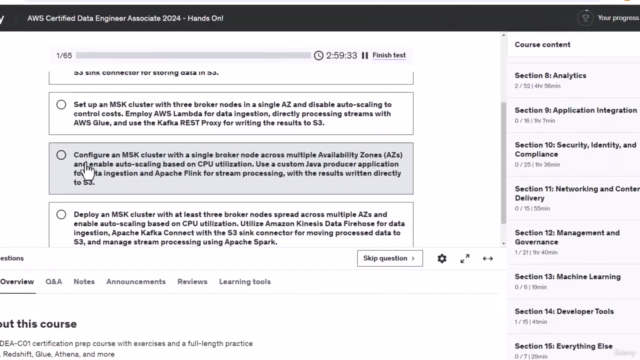Switch to the Overview tab
This screenshot has height=360, width=640.
pos(17,282)
